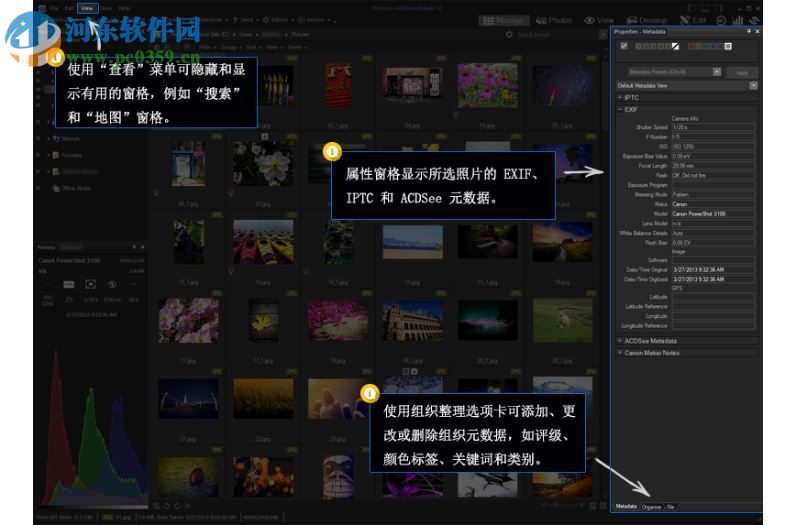Open the Tools menu
Viewport: 796px width, 525px height.
(x=106, y=8)
